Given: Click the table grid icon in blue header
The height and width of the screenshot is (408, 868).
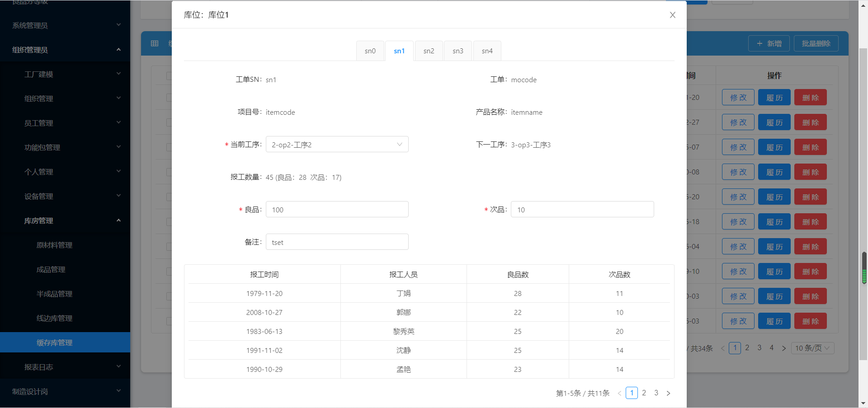Looking at the screenshot, I should tap(155, 43).
